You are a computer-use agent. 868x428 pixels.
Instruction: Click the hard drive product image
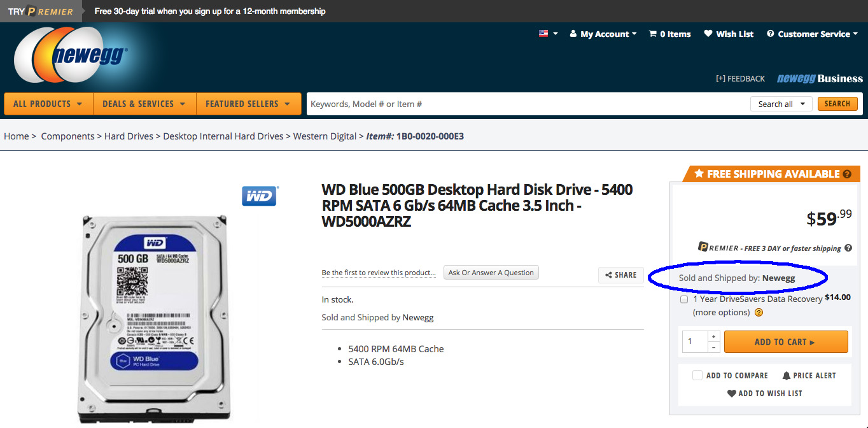pyautogui.click(x=153, y=318)
